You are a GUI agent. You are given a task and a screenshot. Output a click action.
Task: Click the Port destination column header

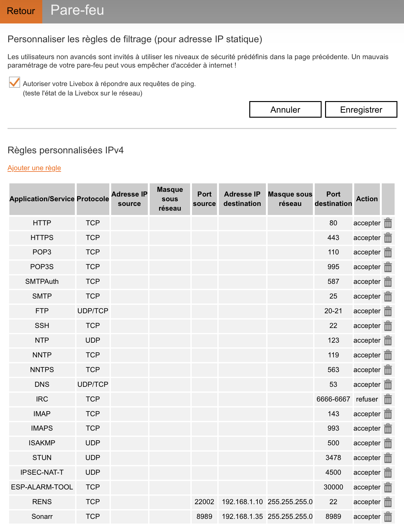333,199
